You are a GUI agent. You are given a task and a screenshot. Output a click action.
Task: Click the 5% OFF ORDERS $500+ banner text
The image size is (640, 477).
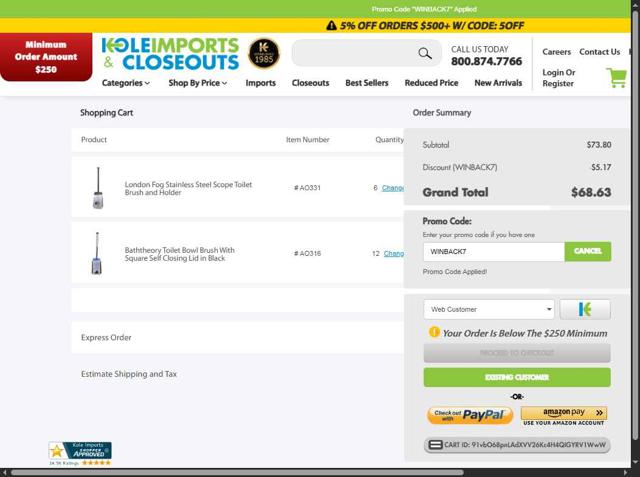pyautogui.click(x=431, y=26)
